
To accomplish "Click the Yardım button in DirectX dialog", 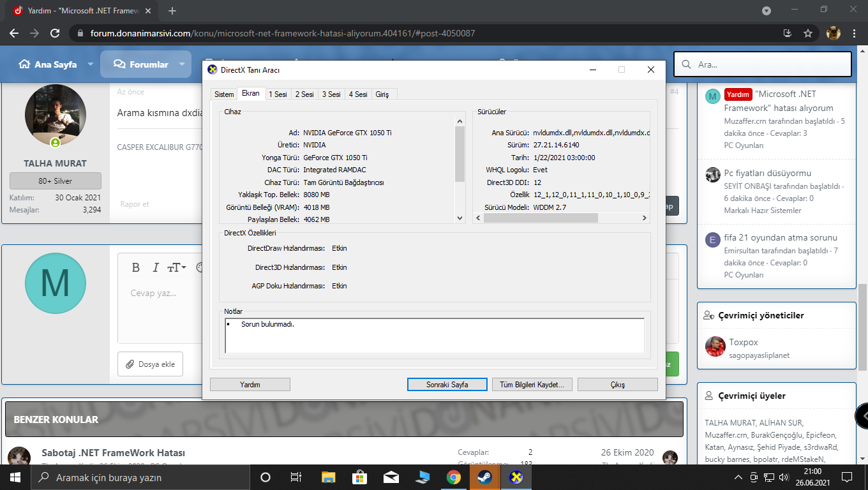I will click(x=250, y=385).
